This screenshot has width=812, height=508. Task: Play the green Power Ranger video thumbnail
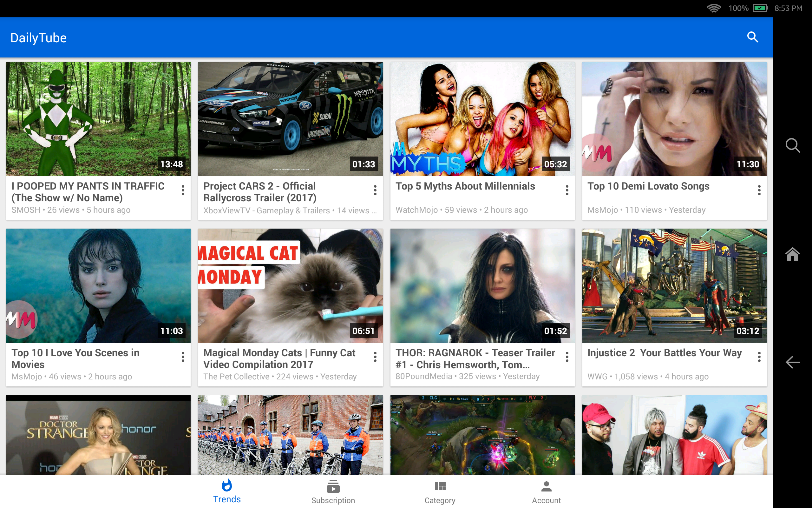[x=98, y=119]
